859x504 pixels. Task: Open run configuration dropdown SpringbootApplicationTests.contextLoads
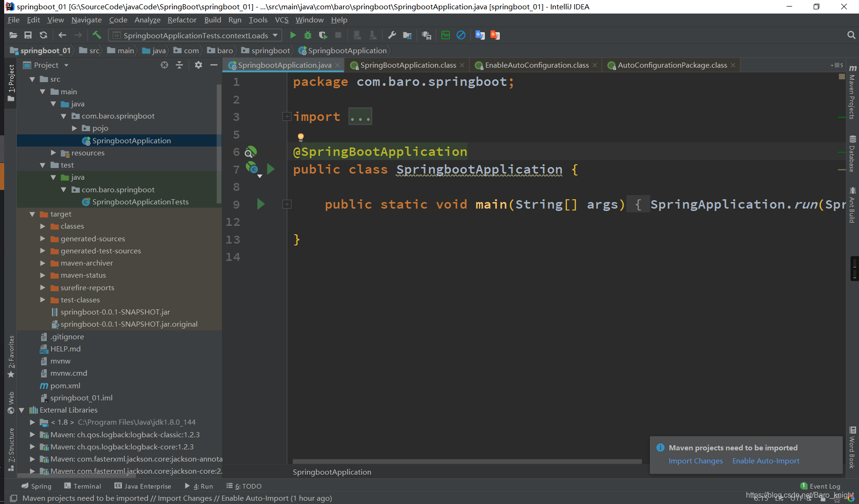click(x=195, y=35)
